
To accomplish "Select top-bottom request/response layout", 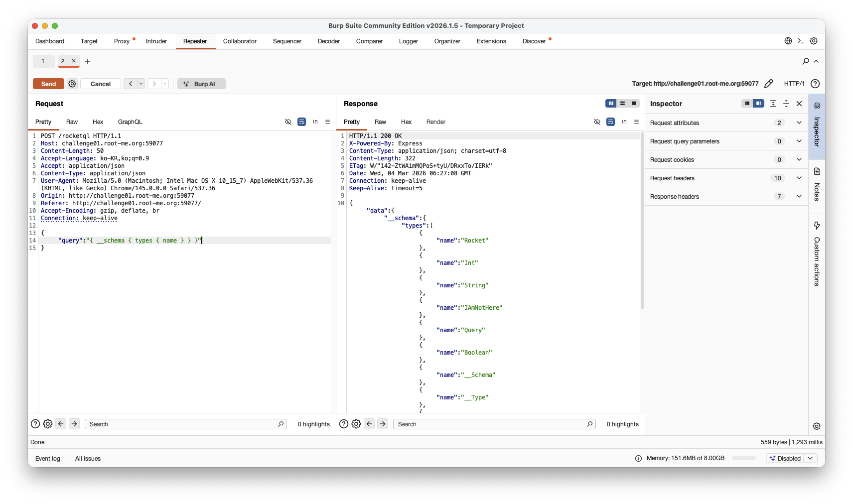I will coord(622,103).
